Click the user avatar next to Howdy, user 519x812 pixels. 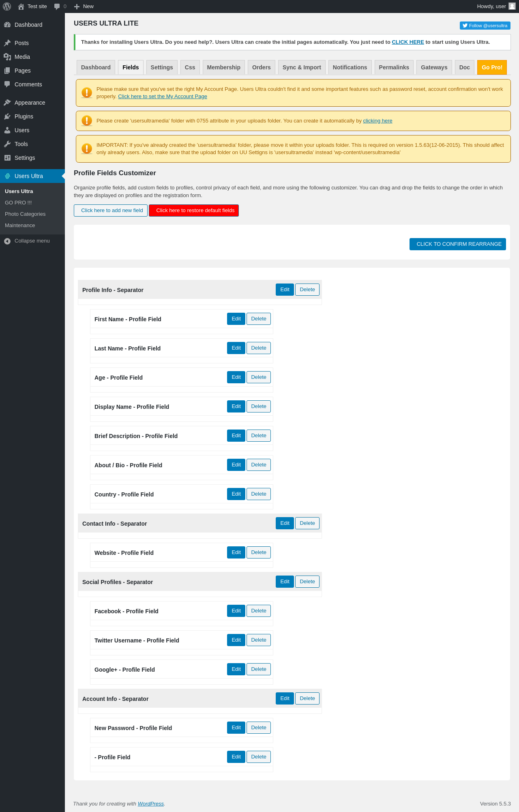click(512, 6)
